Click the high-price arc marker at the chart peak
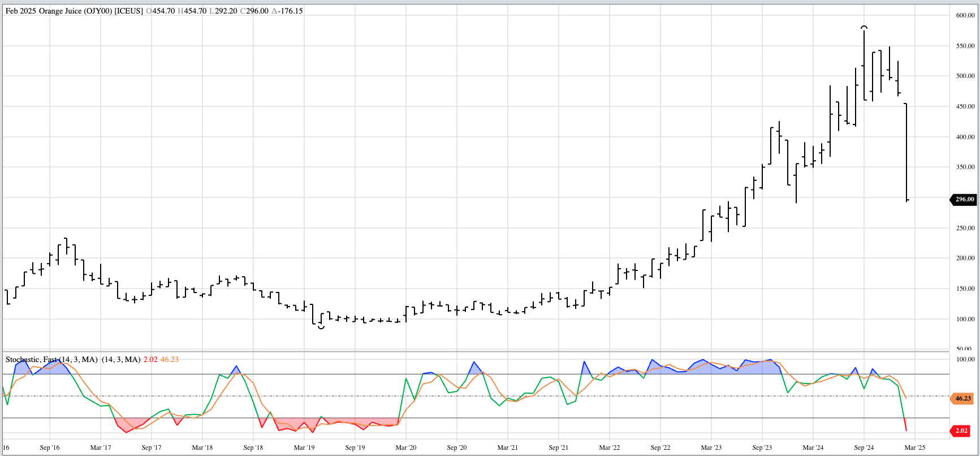 pos(864,27)
